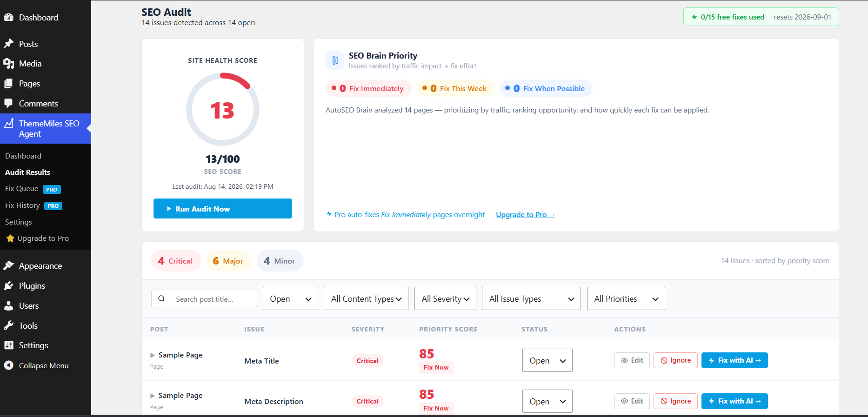The width and height of the screenshot is (868, 417).
Task: Open the All Content Types dropdown
Action: pos(366,298)
